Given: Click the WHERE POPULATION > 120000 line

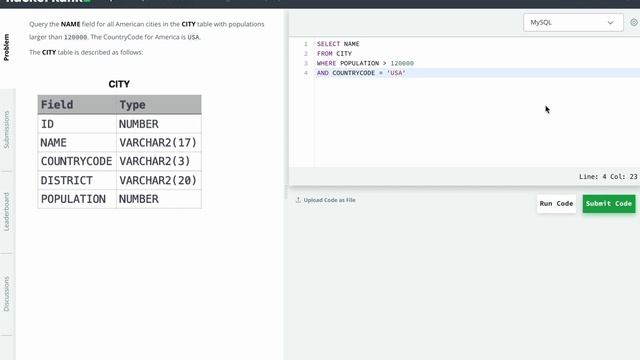Looking at the screenshot, I should (x=365, y=63).
